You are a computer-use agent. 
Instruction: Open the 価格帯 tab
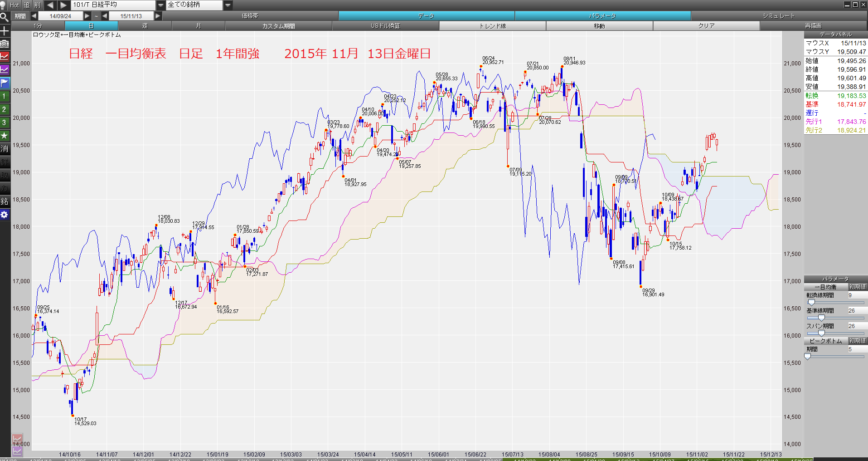[x=250, y=16]
